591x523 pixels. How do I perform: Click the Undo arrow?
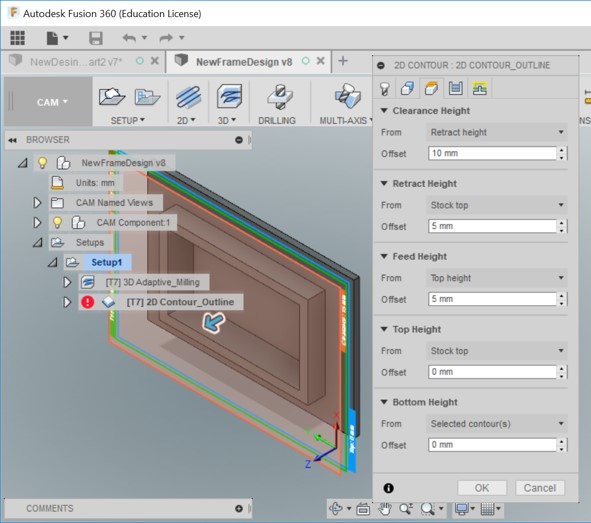(129, 38)
